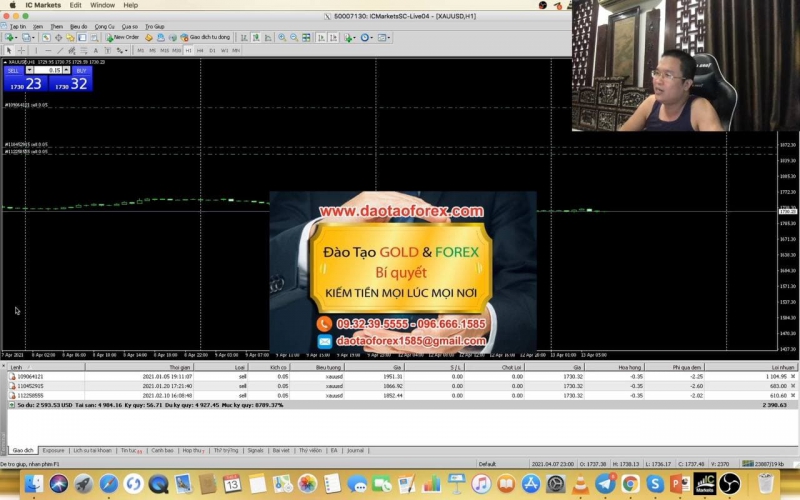The image size is (800, 500).
Task: Open the Cong Cu menu
Action: [104, 26]
